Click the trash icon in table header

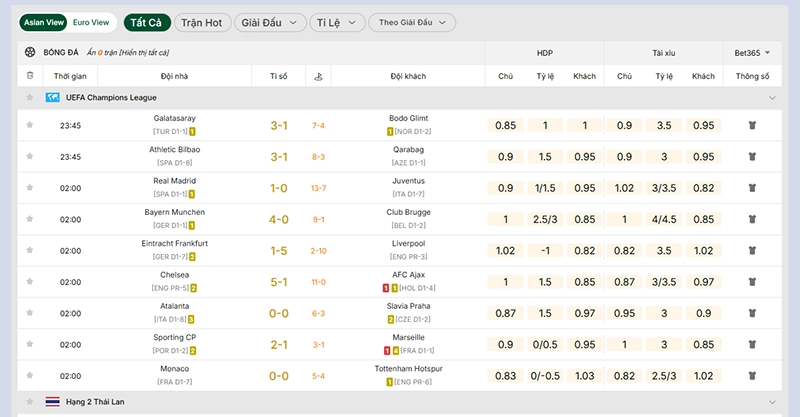[x=30, y=76]
